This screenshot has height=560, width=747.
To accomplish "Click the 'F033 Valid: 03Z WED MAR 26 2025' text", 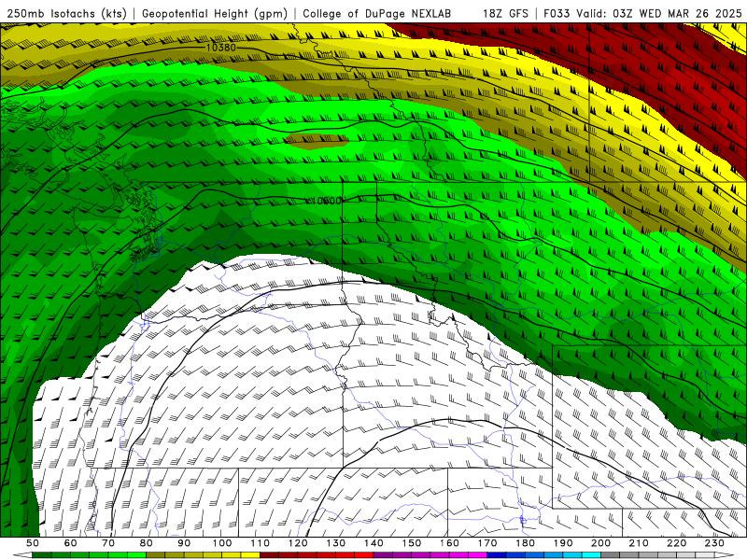I will pos(642,13).
